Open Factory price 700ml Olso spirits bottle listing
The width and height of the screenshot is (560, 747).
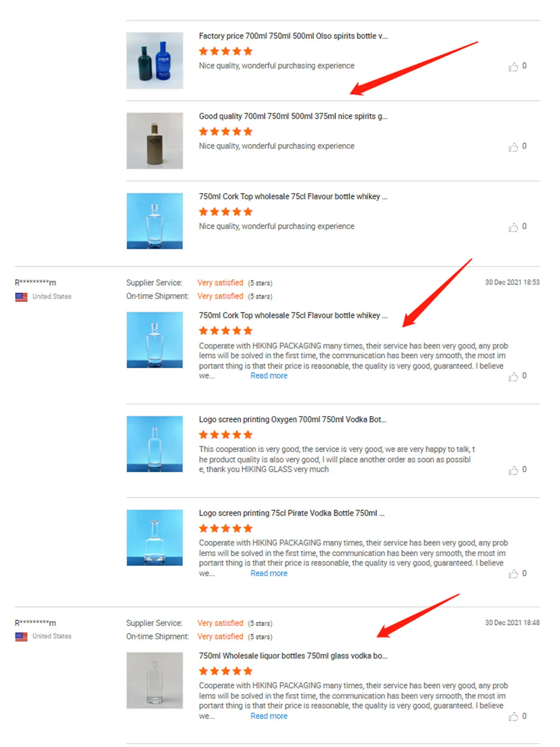click(293, 36)
